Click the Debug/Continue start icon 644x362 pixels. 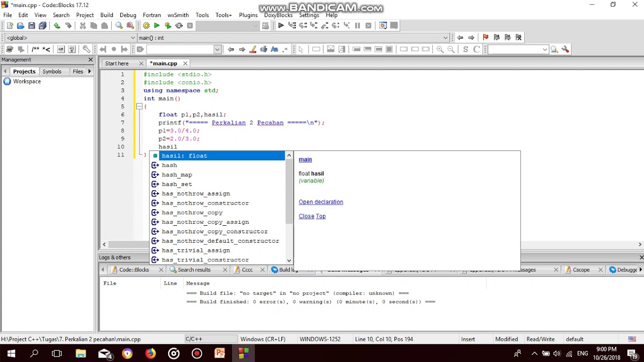pyautogui.click(x=281, y=26)
